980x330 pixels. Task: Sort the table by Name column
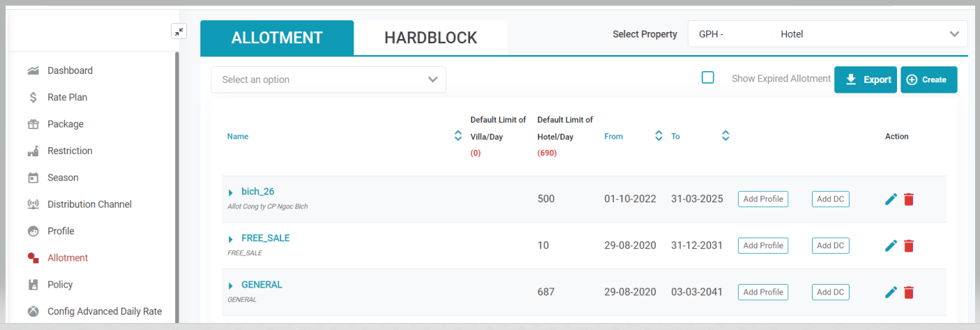(x=458, y=136)
